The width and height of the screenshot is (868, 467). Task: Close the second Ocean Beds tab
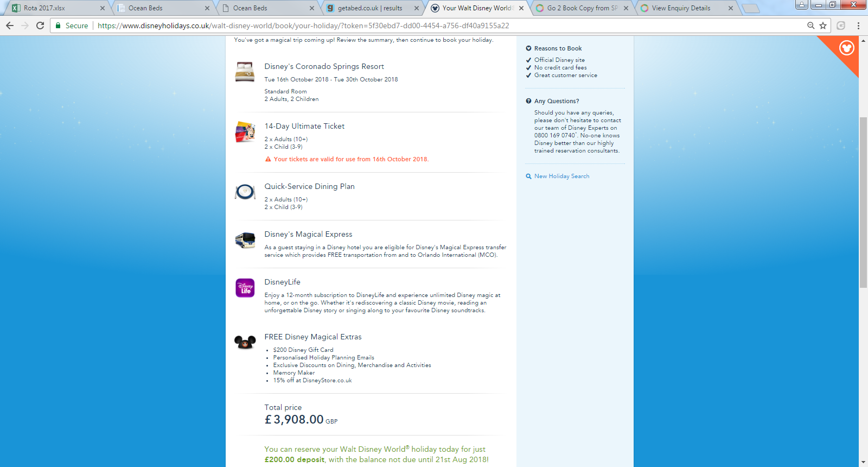coord(312,8)
